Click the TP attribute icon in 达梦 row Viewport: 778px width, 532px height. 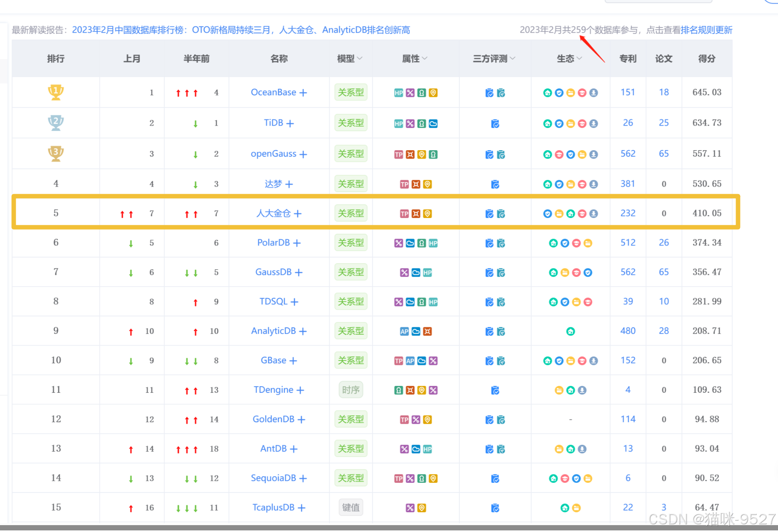[x=404, y=184]
